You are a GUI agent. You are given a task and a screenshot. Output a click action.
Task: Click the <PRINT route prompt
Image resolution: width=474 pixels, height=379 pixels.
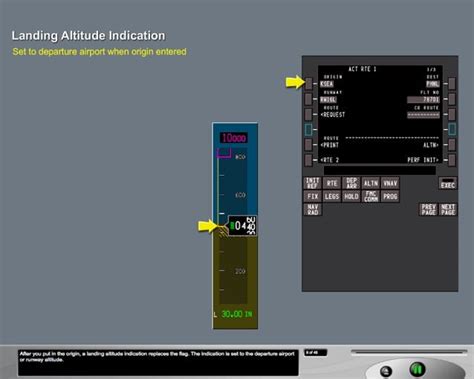point(329,145)
